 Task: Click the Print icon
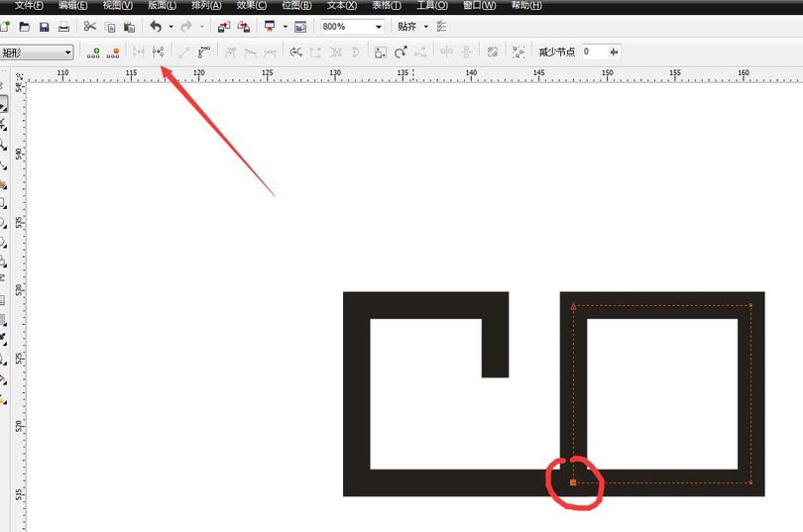pyautogui.click(x=63, y=27)
